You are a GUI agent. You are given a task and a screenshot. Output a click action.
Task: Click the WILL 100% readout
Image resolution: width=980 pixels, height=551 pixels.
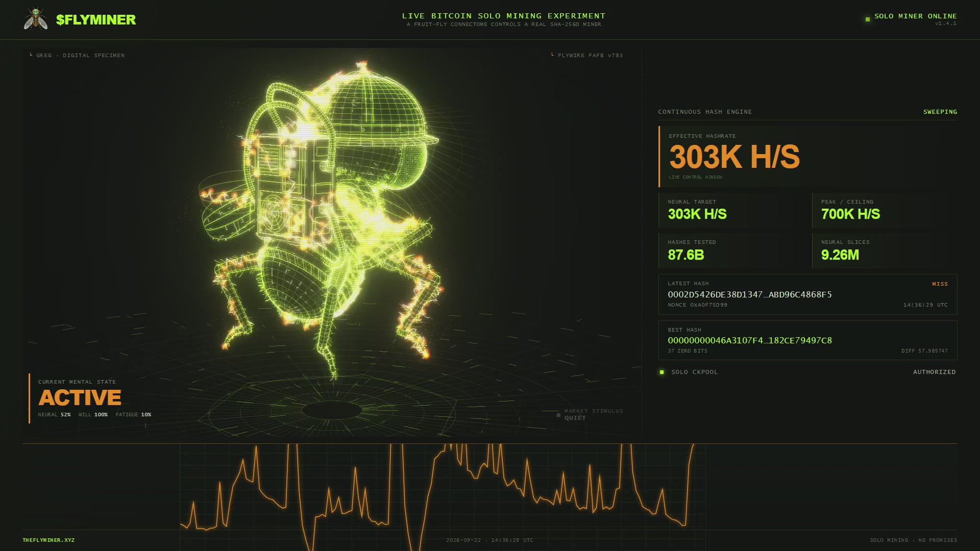tap(93, 414)
